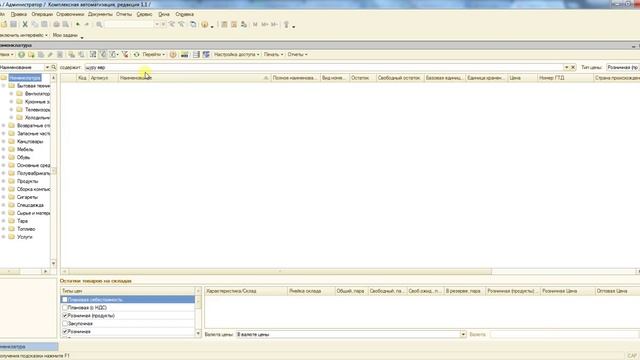Expand the Услуги folder
Image resolution: width=640 pixels, height=360 pixels.
coord(4,237)
